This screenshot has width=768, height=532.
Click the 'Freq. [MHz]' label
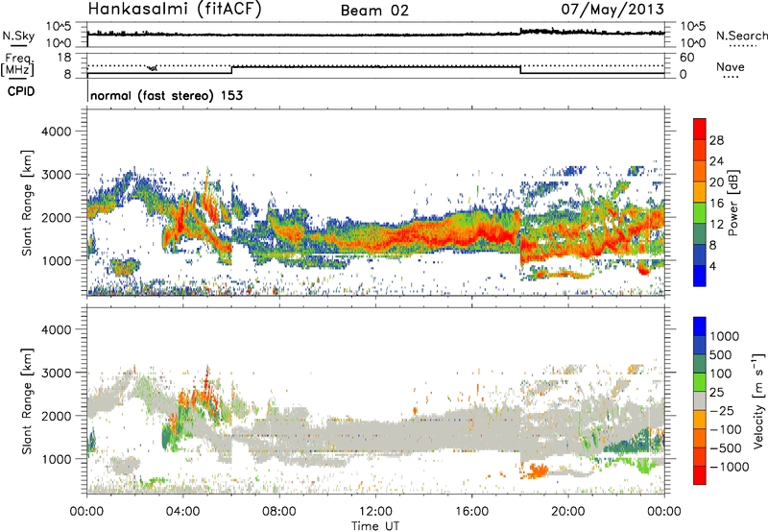pyautogui.click(x=17, y=64)
